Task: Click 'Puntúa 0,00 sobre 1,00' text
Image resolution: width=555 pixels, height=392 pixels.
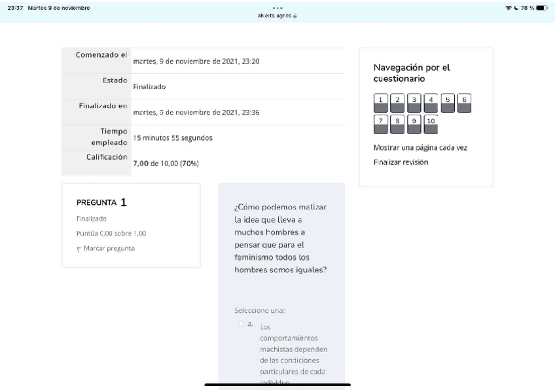Action: (111, 234)
